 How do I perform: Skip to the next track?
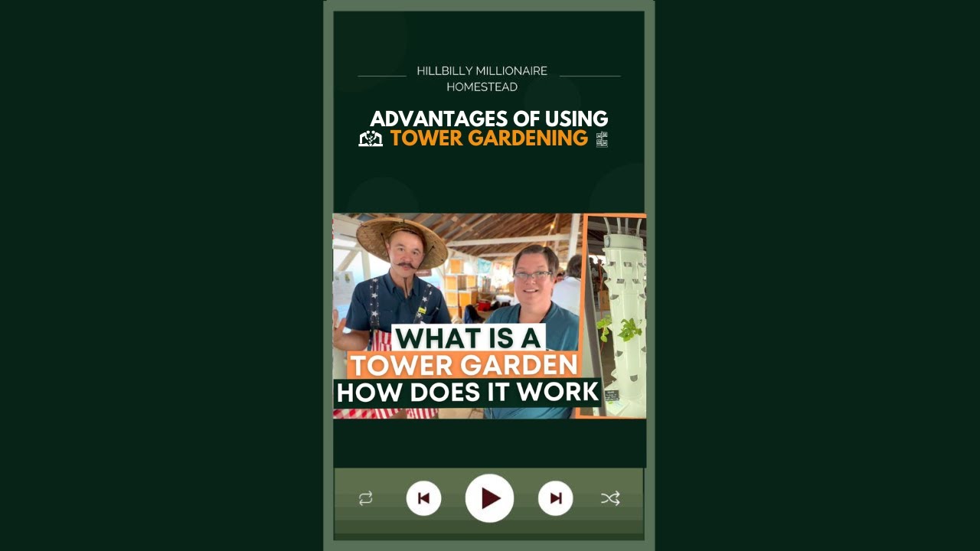click(556, 498)
